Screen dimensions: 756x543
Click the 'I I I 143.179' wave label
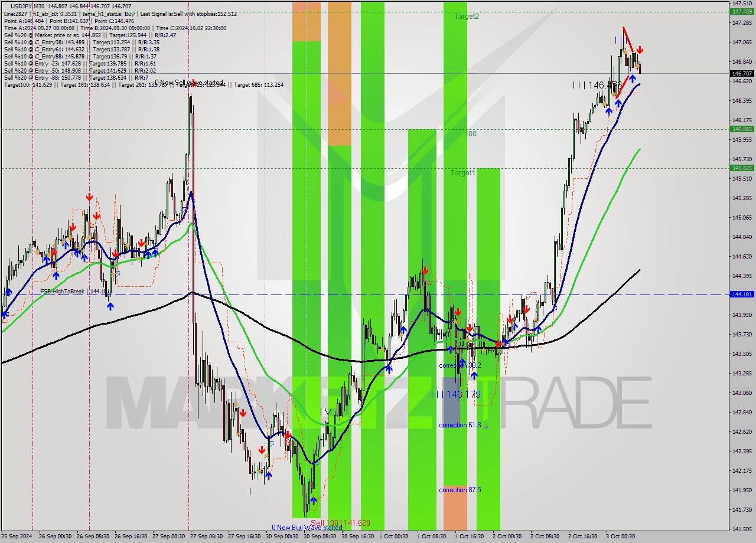[455, 394]
